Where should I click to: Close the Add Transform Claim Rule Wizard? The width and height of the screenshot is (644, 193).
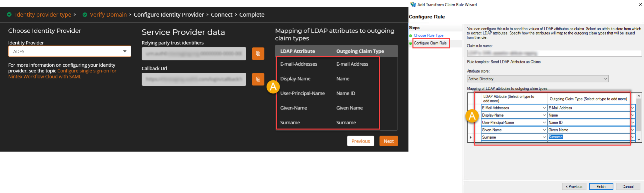pos(640,4)
